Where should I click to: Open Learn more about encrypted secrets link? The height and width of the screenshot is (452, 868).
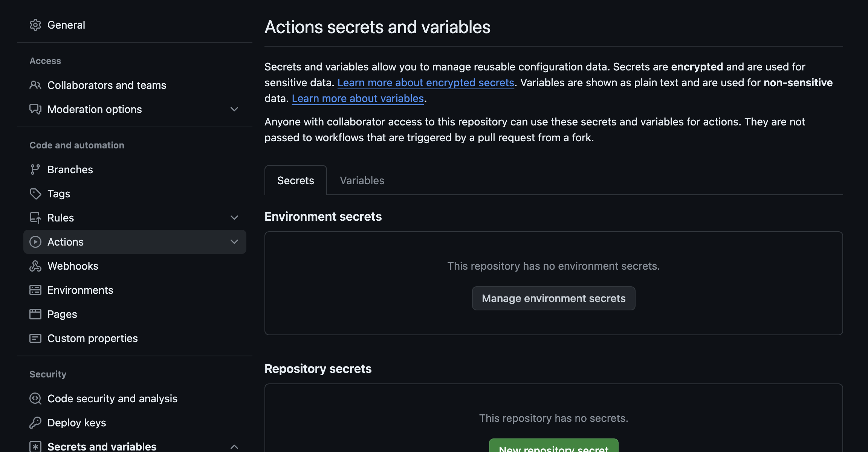(426, 82)
